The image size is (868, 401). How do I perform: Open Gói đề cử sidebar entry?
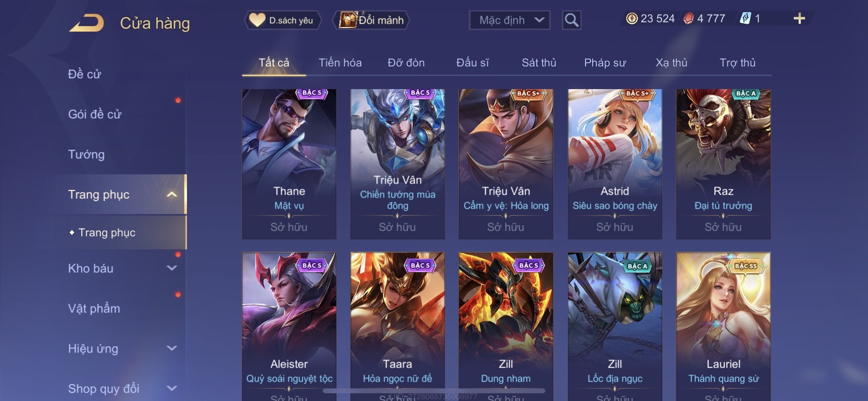[x=95, y=114]
